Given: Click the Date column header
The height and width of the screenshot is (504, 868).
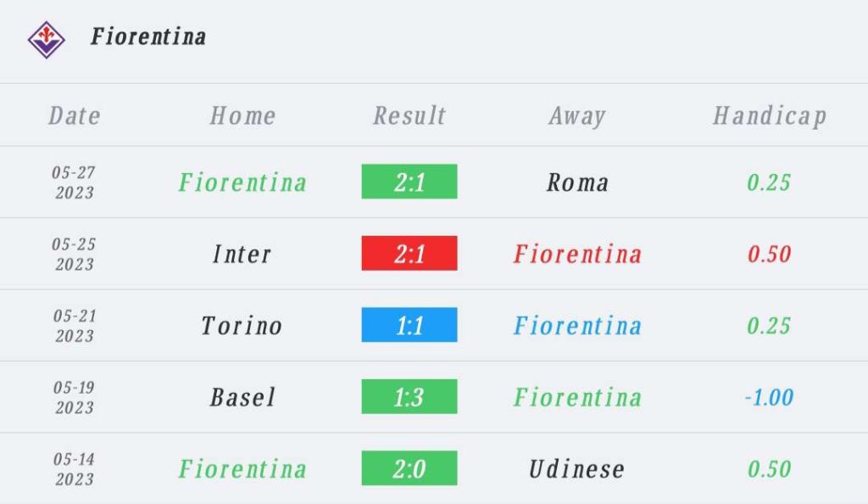Looking at the screenshot, I should tap(75, 115).
